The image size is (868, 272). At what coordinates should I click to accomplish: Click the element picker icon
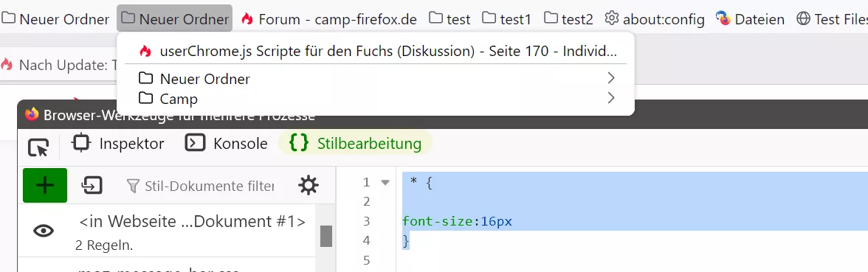38,147
